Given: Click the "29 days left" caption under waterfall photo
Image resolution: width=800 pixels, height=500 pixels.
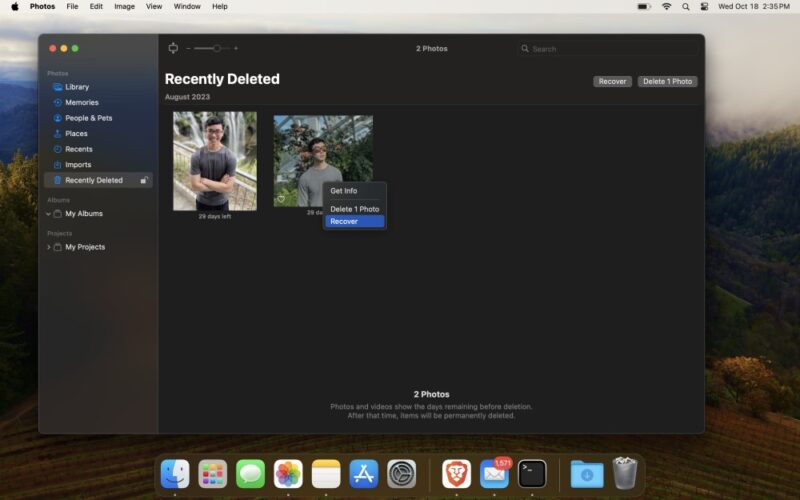Looking at the screenshot, I should [x=215, y=216].
